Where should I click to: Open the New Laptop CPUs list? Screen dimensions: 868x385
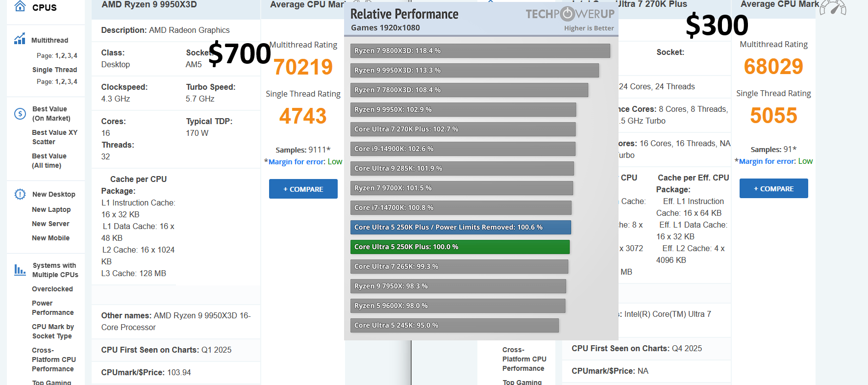point(51,209)
